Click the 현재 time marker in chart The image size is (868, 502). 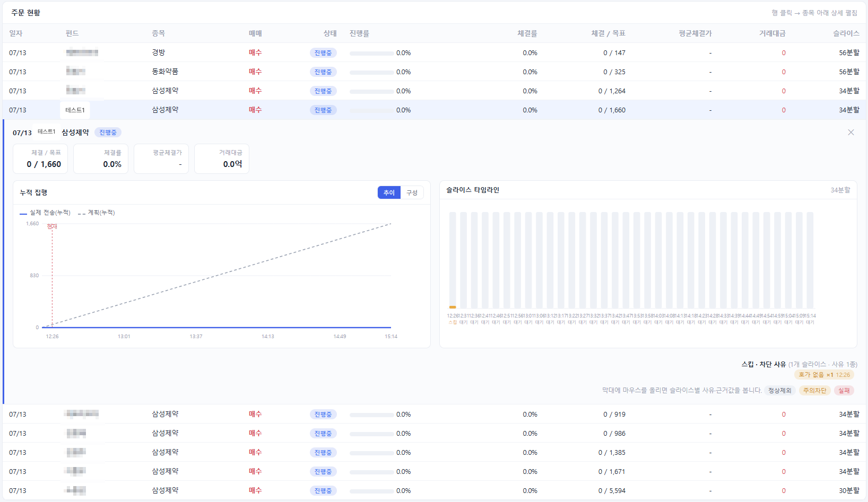[x=52, y=226]
